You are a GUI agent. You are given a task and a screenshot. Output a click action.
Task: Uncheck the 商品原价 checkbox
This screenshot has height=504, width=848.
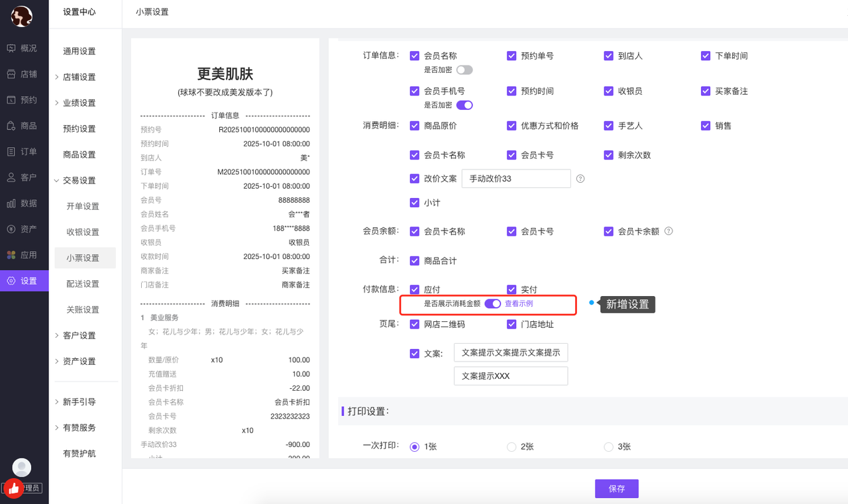coord(415,126)
